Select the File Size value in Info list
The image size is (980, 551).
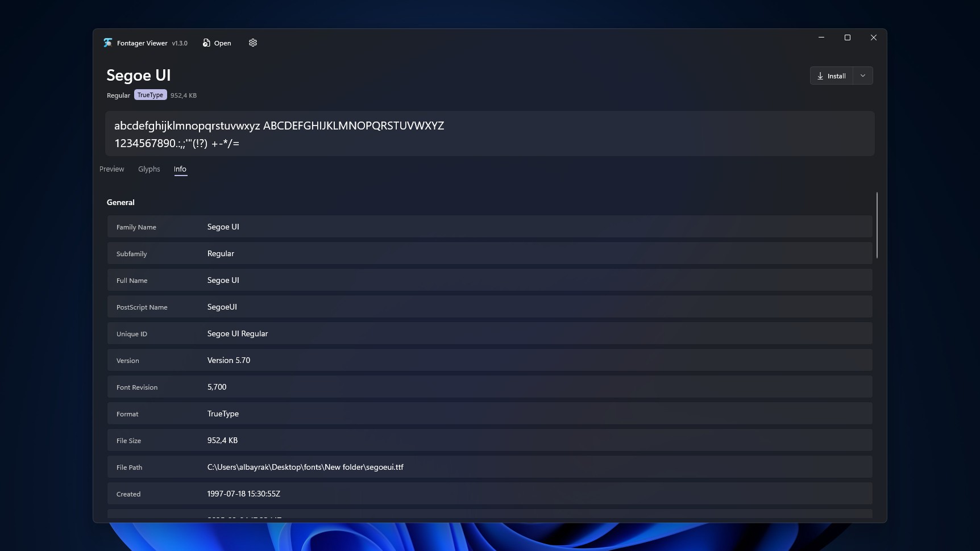(x=222, y=440)
